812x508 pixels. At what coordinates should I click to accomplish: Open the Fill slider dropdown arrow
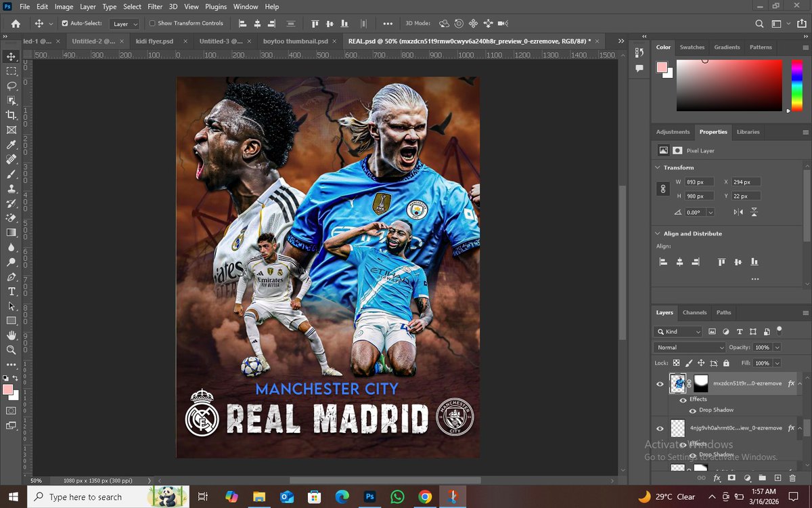tap(777, 363)
